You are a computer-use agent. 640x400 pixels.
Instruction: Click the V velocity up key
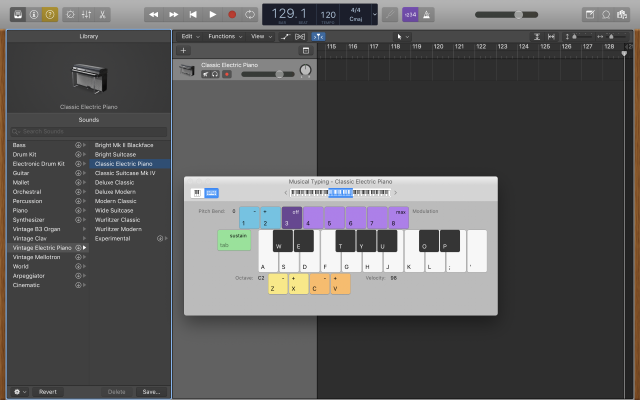(x=341, y=284)
